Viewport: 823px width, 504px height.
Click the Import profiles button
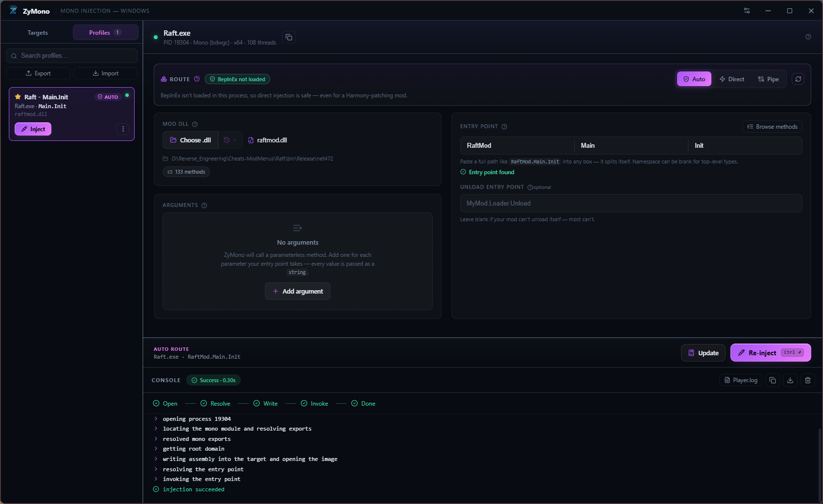[x=105, y=73]
